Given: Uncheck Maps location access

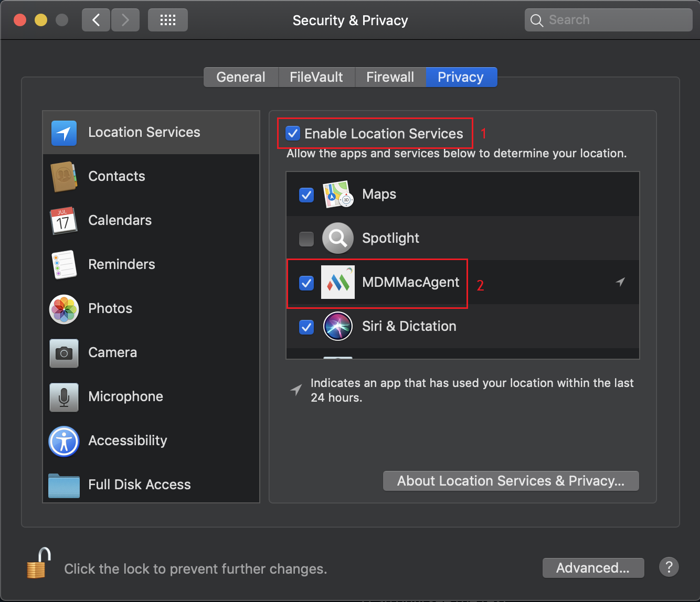Looking at the screenshot, I should [x=306, y=195].
